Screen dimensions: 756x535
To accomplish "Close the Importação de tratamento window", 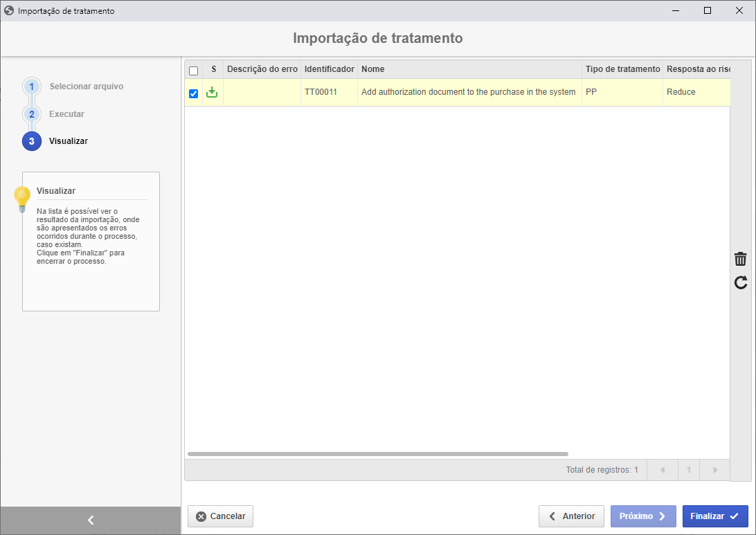I will pyautogui.click(x=739, y=10).
